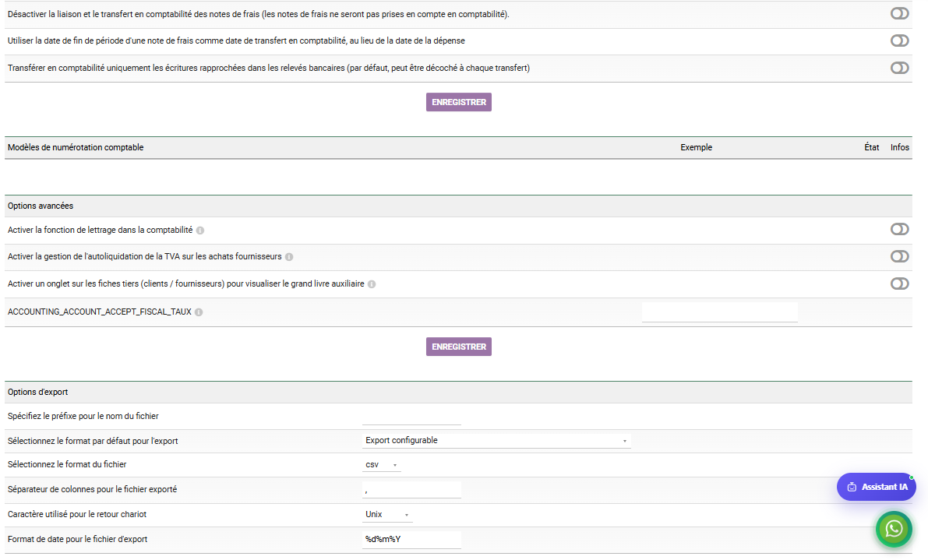
Task: Toggle using expense report period end date
Action: click(x=899, y=41)
